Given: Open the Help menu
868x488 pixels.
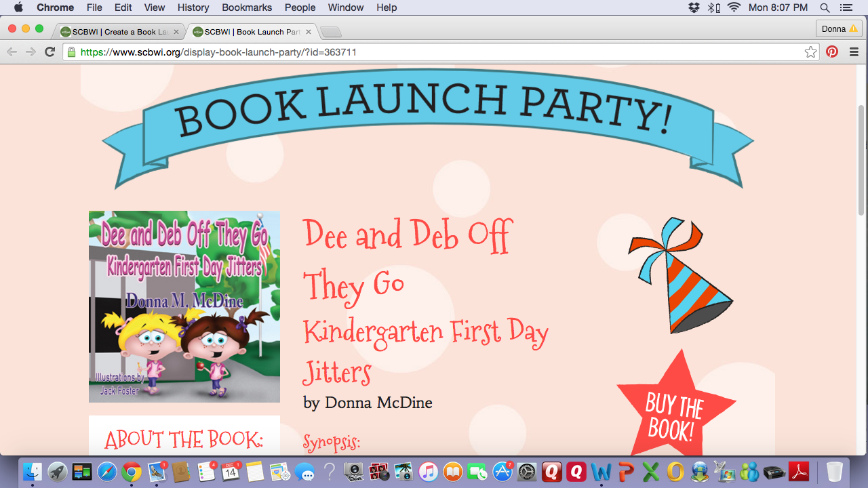Looking at the screenshot, I should pyautogui.click(x=387, y=7).
